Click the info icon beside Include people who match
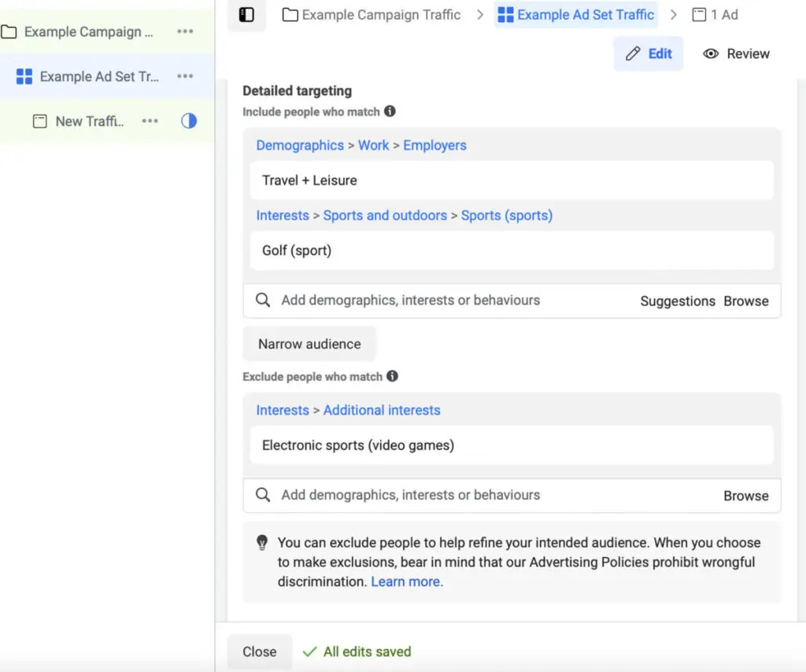Screen dimensions: 806x672 point(390,112)
